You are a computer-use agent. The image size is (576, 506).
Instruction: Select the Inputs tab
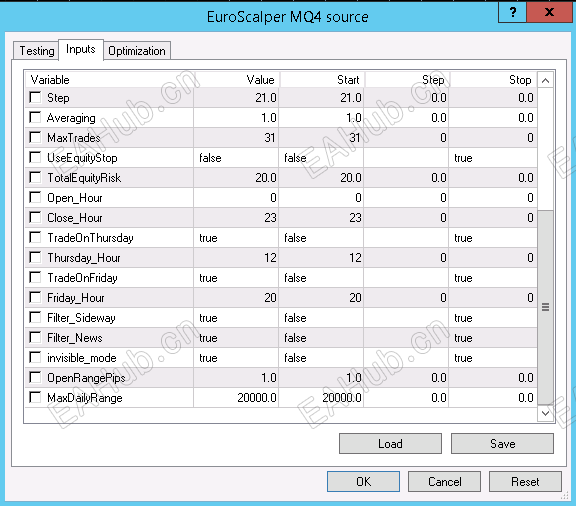click(x=81, y=49)
